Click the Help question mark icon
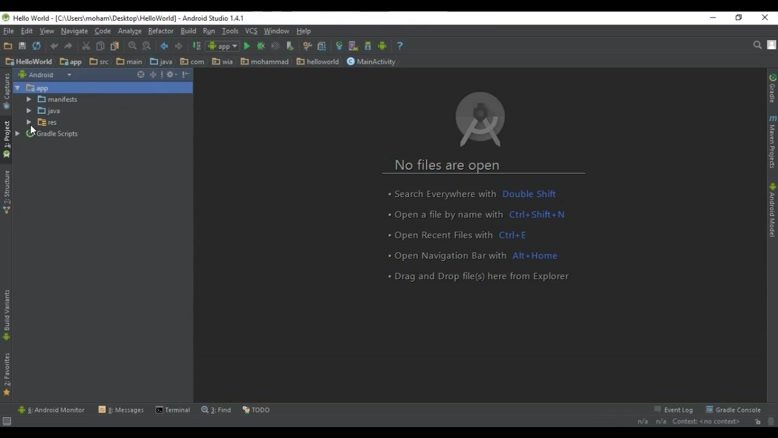The width and height of the screenshot is (778, 438). click(x=400, y=46)
